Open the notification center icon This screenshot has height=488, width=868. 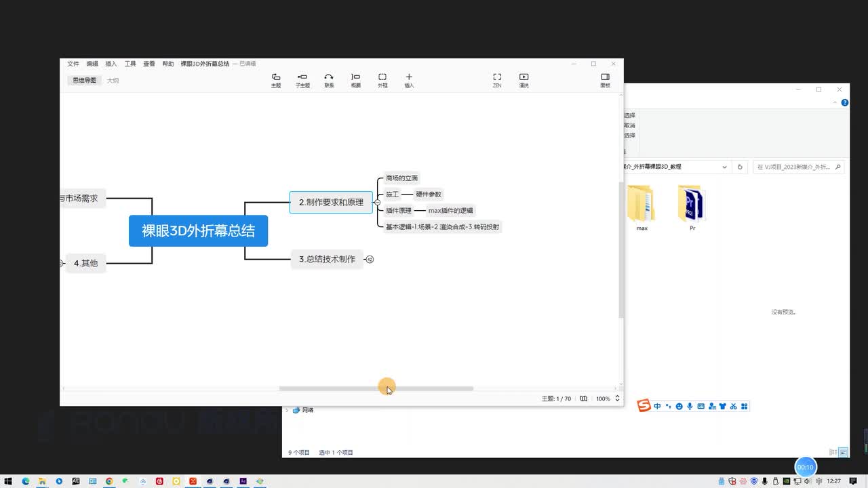click(x=854, y=481)
